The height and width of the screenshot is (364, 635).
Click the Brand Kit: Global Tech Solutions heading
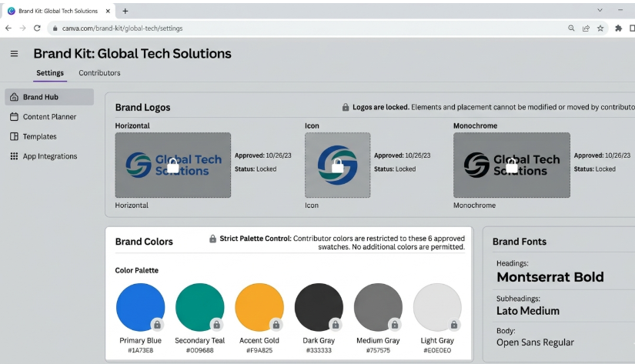pos(132,53)
